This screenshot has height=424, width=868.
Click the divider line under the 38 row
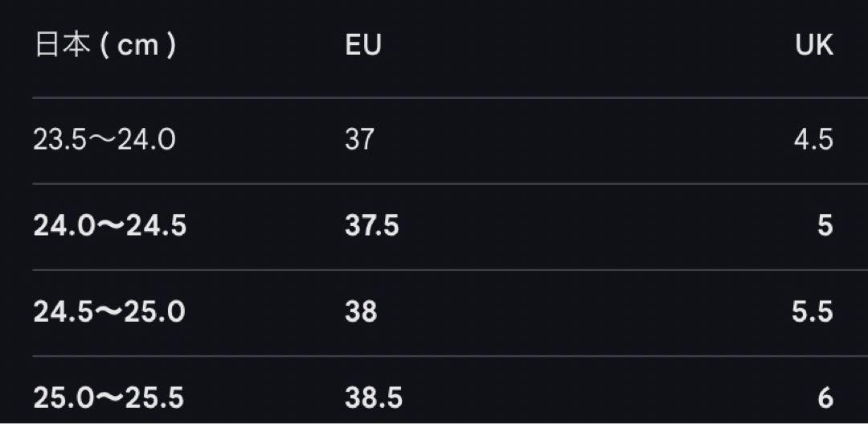tap(450, 356)
